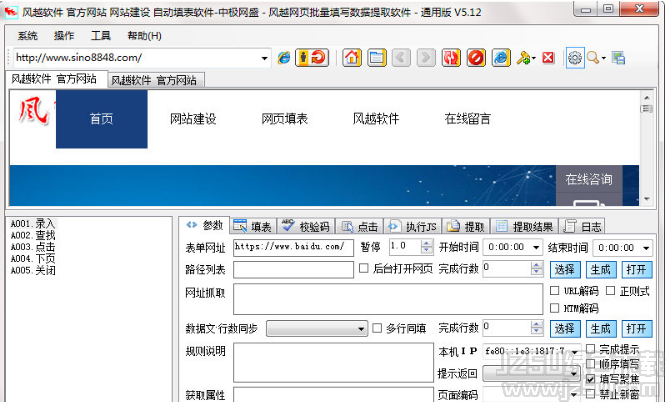Uncheck the 填写聚焦 checkbox

click(x=590, y=379)
